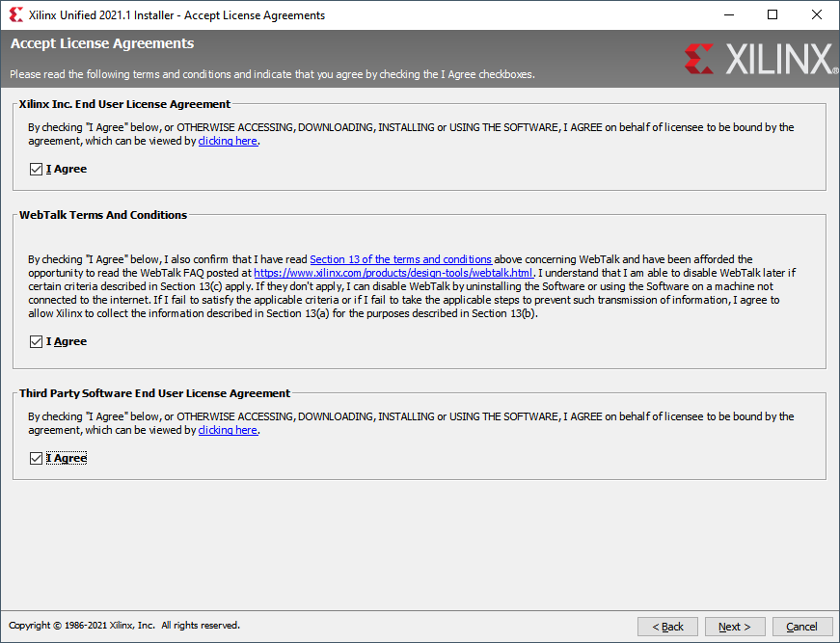Click the 'WebTalk Terms And Conditions' group title
Viewport: 840px width, 643px height.
[103, 215]
